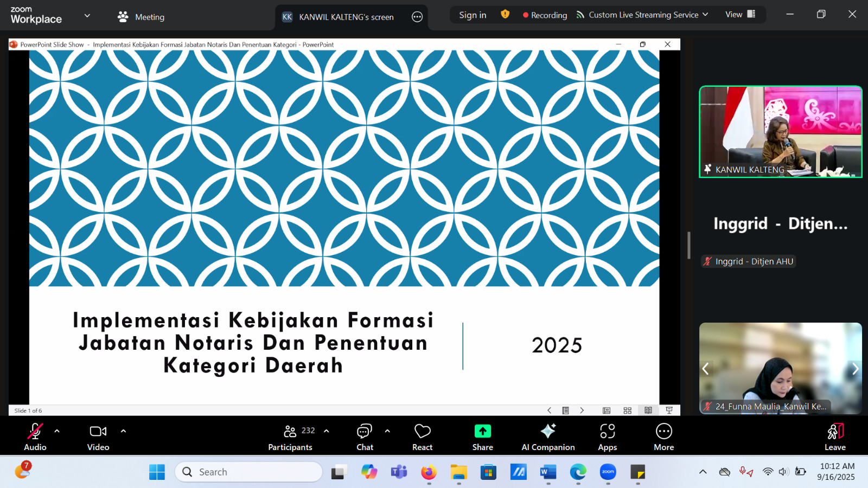The image size is (868, 488).
Task: Leave the meeting
Action: point(835,436)
